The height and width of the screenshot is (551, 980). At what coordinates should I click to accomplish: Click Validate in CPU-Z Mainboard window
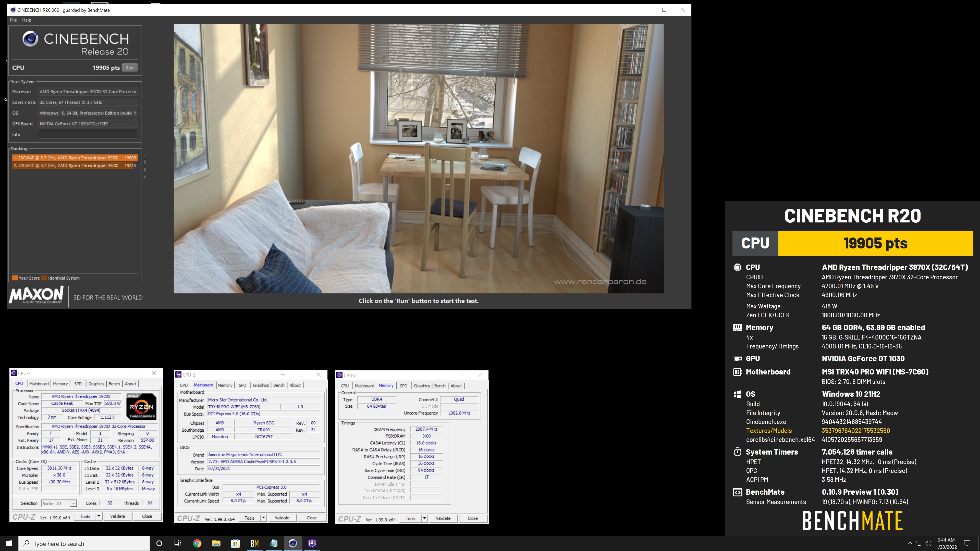tap(282, 518)
